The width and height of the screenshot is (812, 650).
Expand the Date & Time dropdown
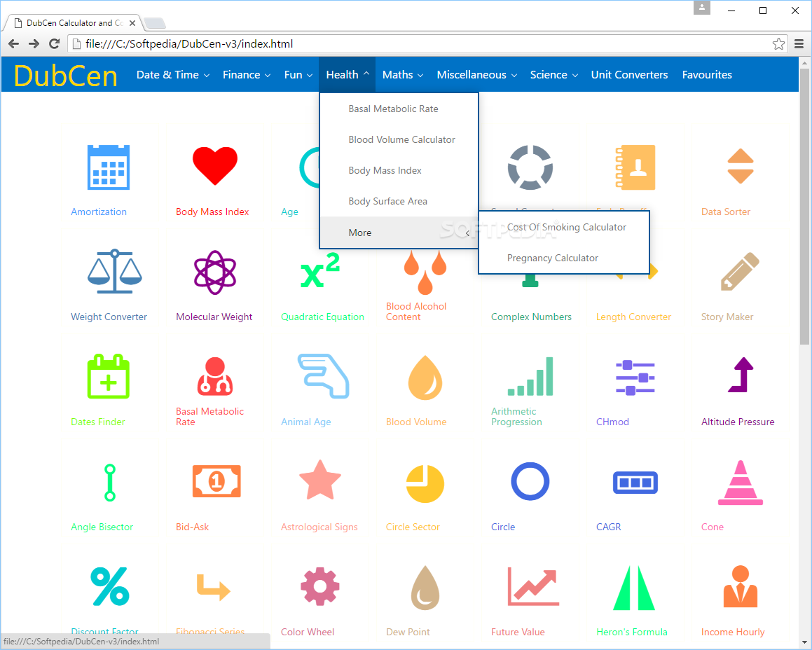[x=173, y=74]
